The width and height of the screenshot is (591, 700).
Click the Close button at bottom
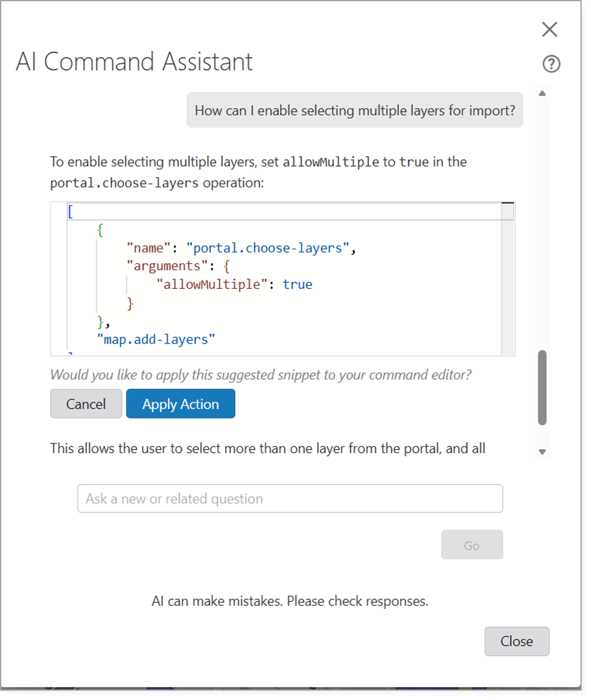[517, 641]
